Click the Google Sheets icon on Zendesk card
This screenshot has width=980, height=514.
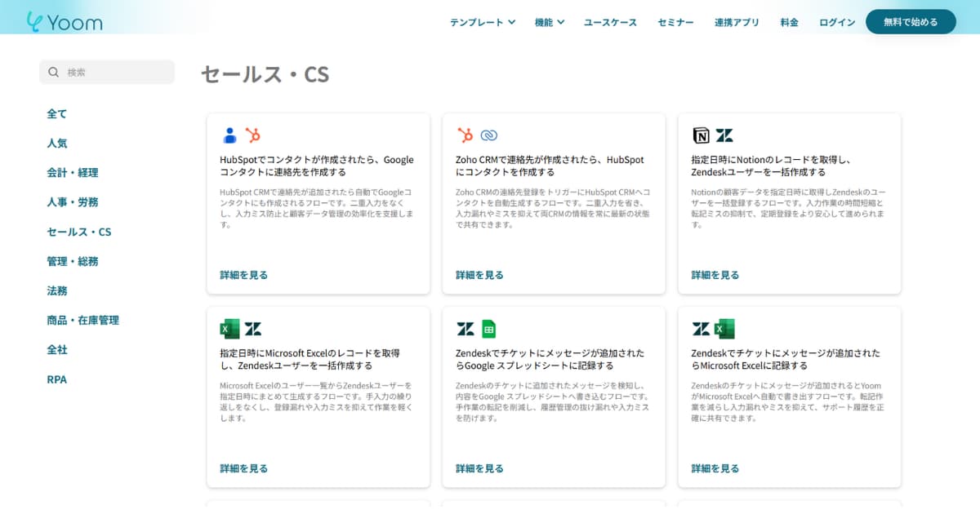click(488, 329)
